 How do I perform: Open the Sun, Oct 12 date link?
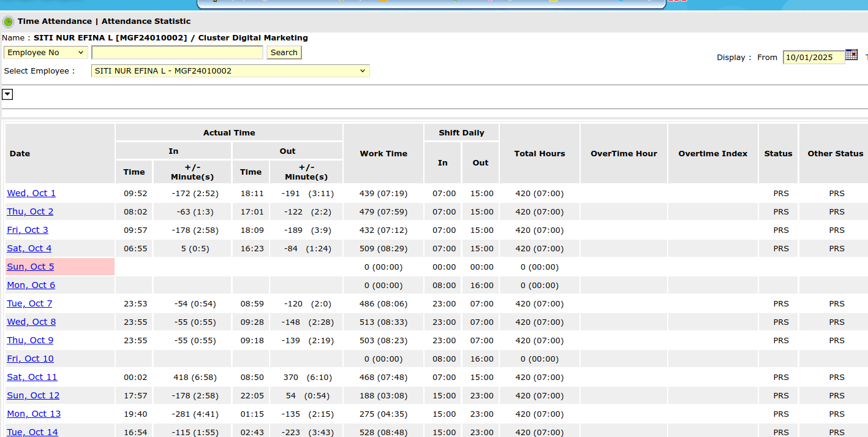[x=33, y=395]
